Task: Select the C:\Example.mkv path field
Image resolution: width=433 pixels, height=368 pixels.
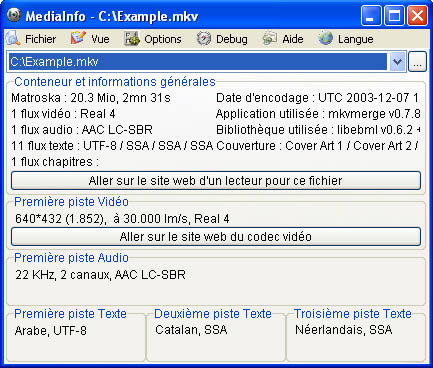Action: click(198, 62)
